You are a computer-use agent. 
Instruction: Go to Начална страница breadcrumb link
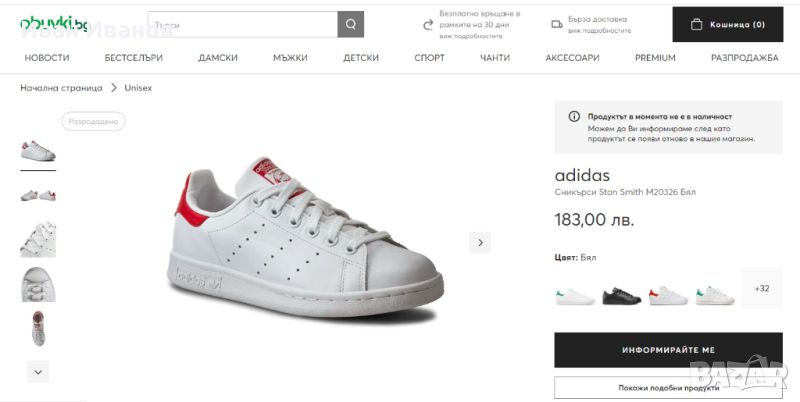click(61, 88)
